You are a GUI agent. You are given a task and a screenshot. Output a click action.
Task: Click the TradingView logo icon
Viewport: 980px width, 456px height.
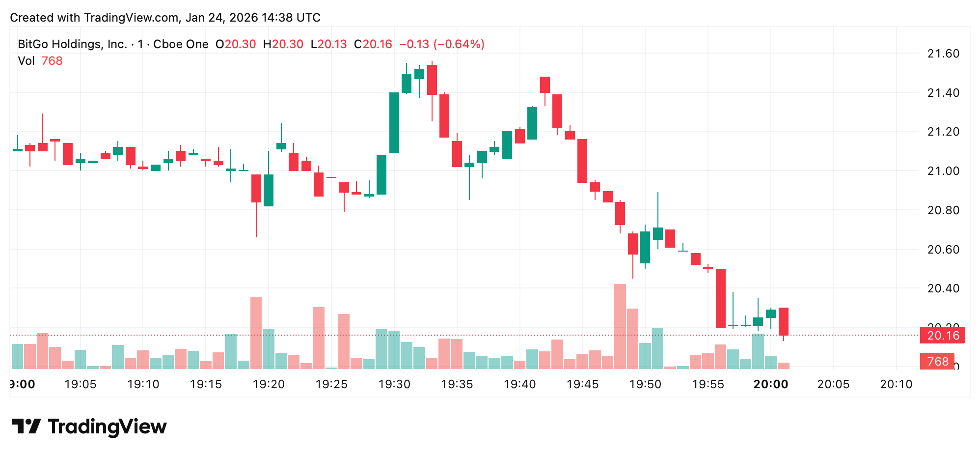pyautogui.click(x=26, y=426)
